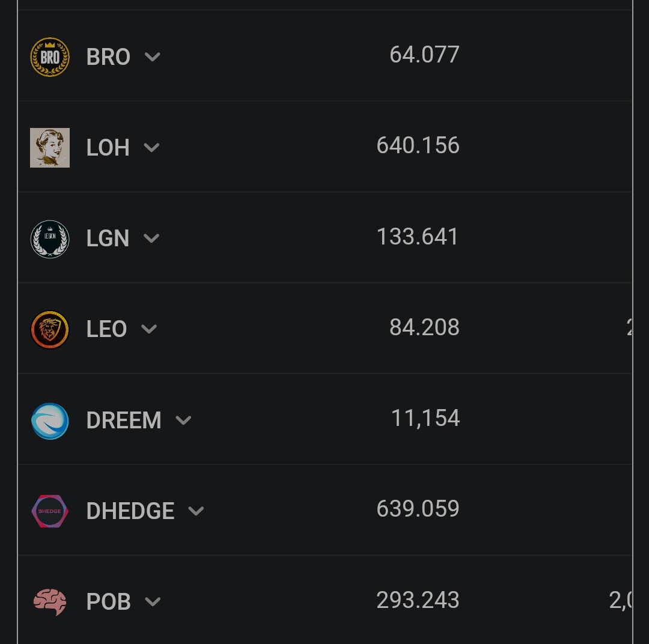
Task: Expand the BRO token dropdown chevron
Action: pyautogui.click(x=152, y=56)
